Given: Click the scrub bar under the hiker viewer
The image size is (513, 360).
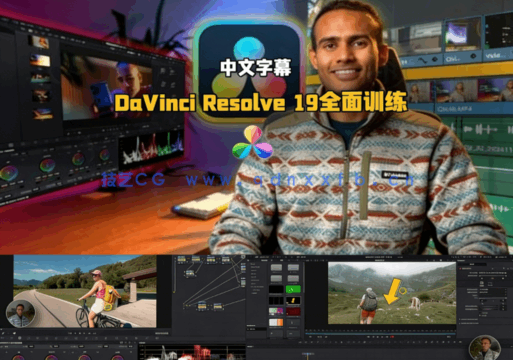Looking at the screenshot, I should (380, 333).
